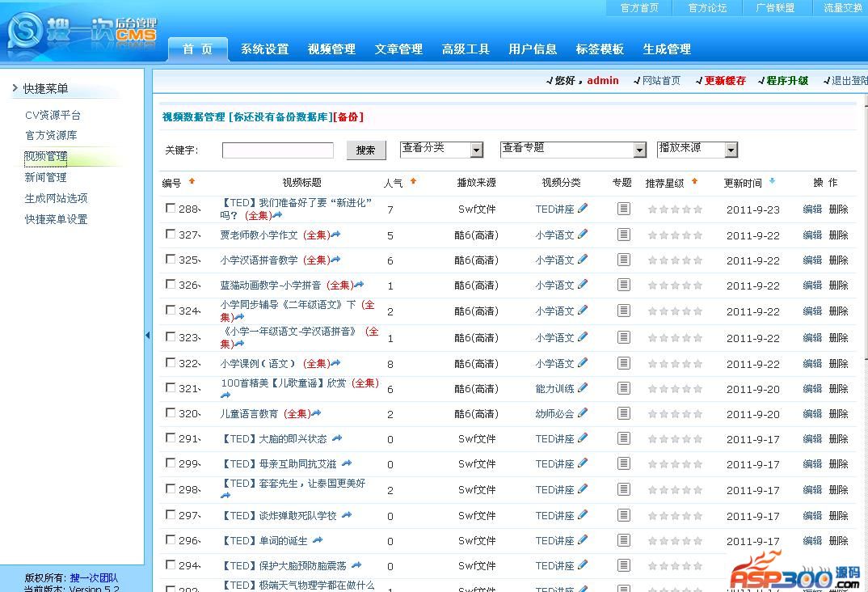Click blue arrow after 儿童语言教育
This screenshot has width=868, height=592.
click(x=316, y=413)
